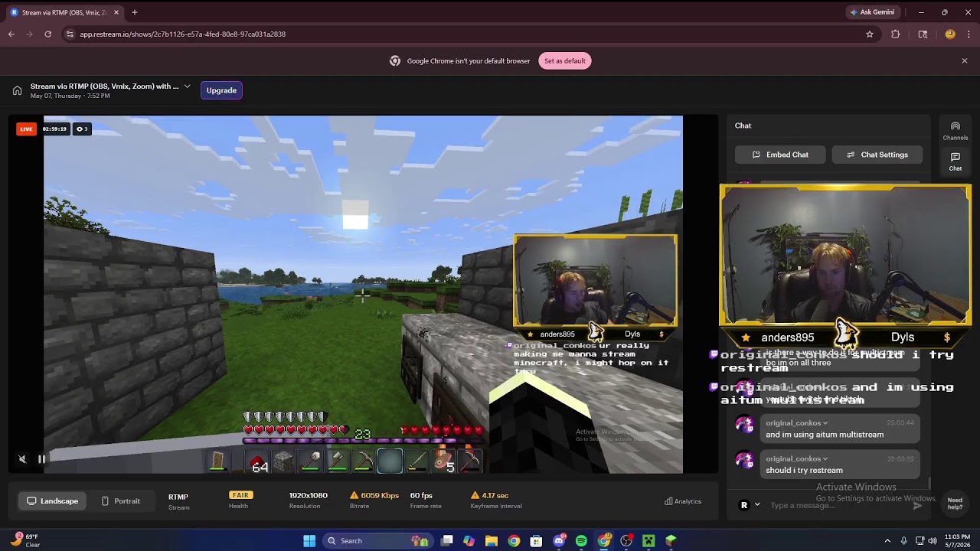Expand the stream title dropdown
This screenshot has width=980, height=551.
click(187, 86)
